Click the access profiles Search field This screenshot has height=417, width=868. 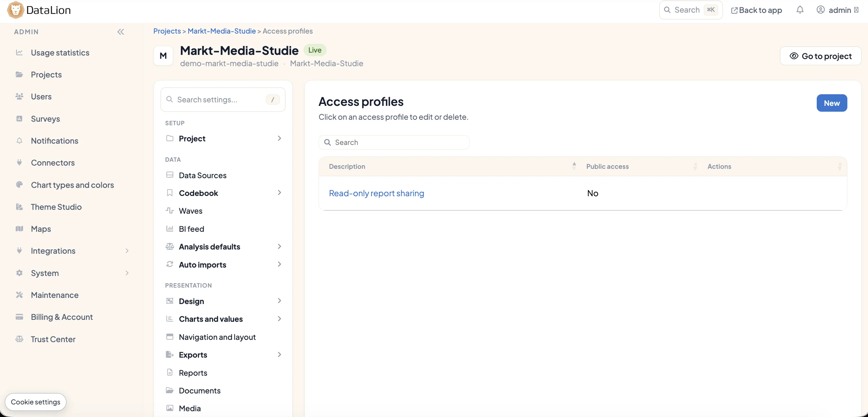[394, 142]
